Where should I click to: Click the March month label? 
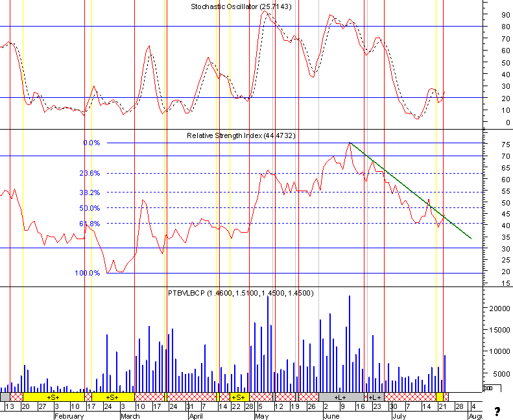pos(130,416)
